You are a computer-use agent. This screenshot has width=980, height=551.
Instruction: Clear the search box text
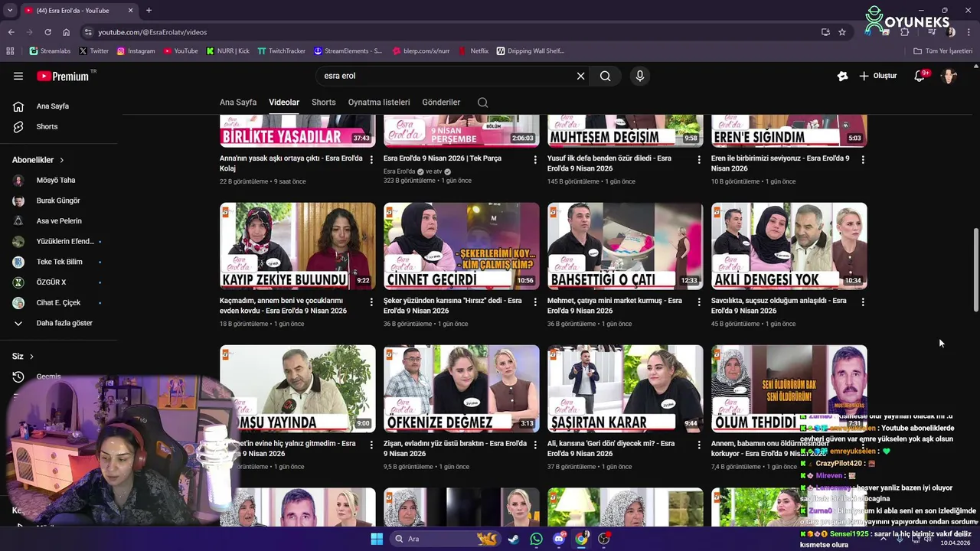pos(580,76)
